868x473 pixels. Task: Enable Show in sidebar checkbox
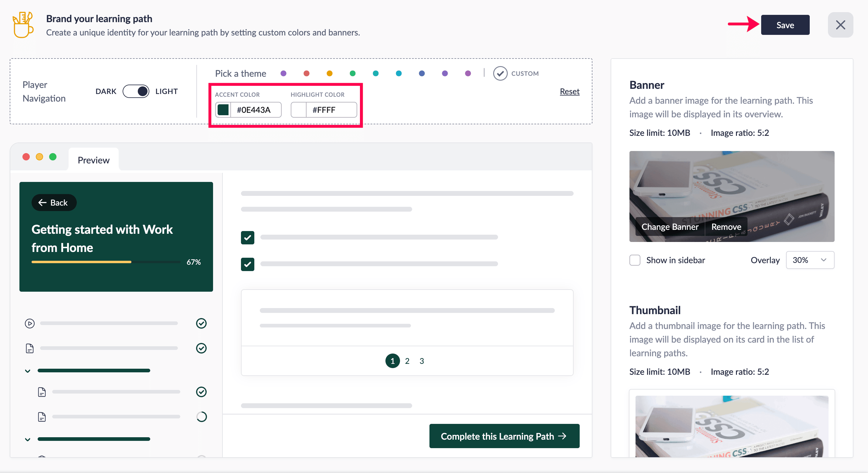635,260
